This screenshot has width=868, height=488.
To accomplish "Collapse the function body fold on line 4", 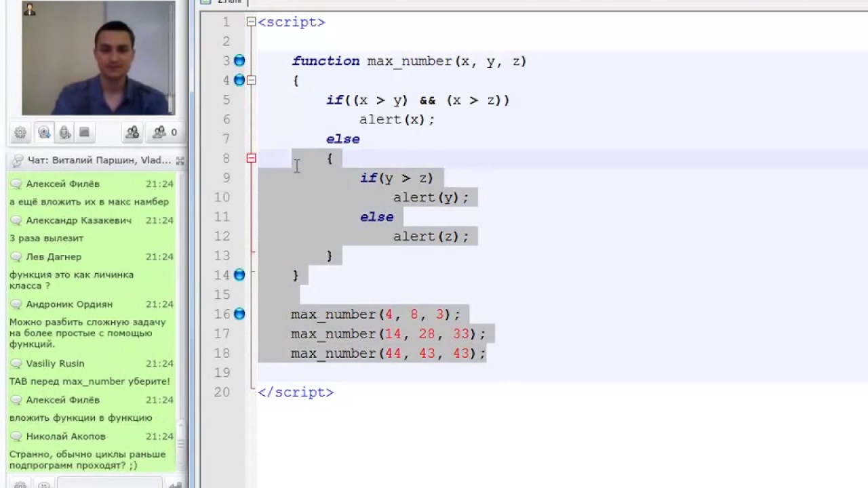I will click(x=251, y=80).
